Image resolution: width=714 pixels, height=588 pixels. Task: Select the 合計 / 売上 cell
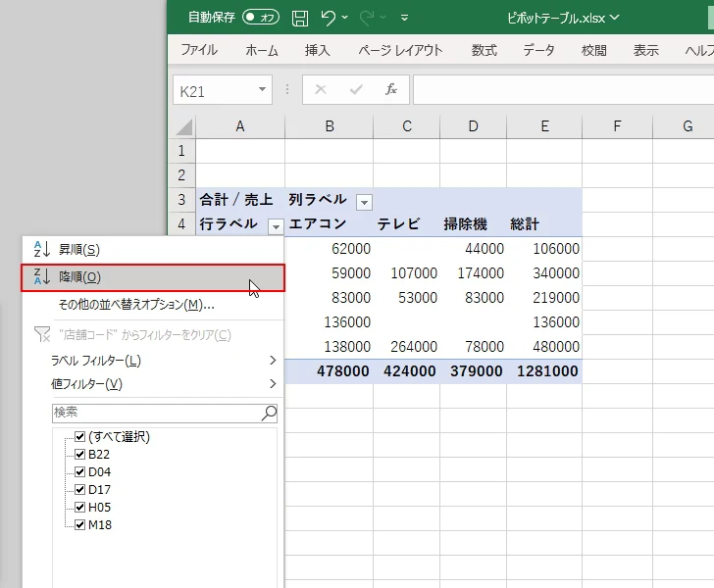coord(240,199)
